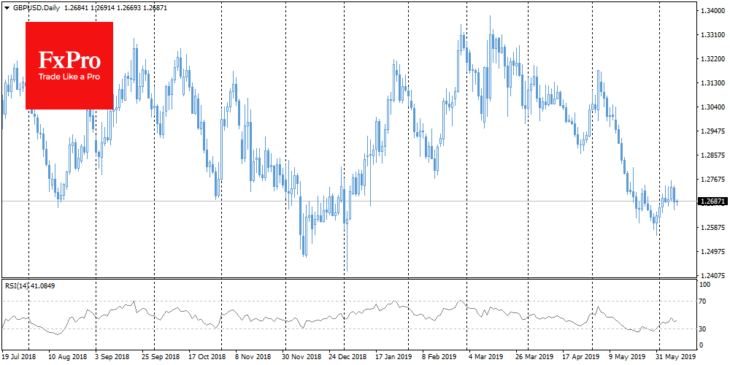730x365 pixels.
Task: Click the Trade Like a Pro tagline
Action: [69, 77]
